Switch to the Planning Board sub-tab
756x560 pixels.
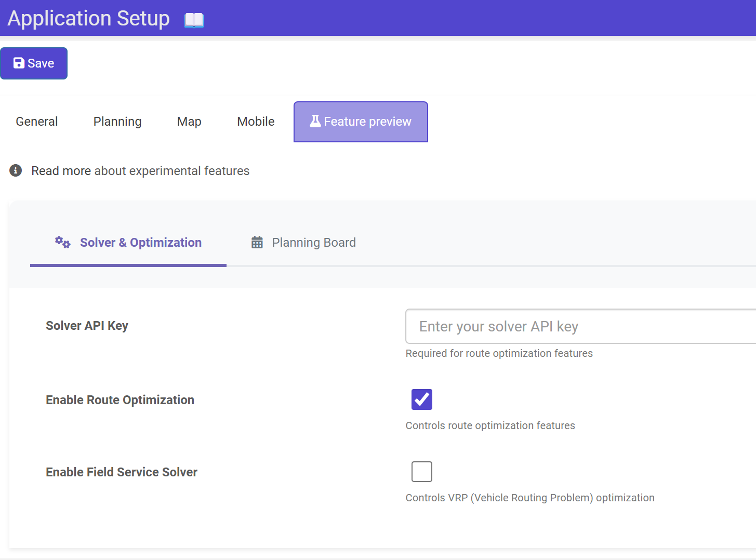[x=314, y=243]
